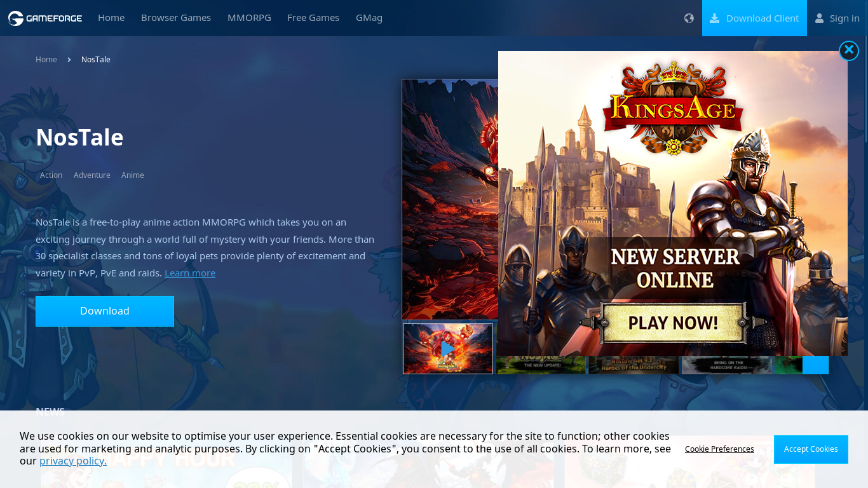Open the GMag section
The image size is (868, 488).
369,18
